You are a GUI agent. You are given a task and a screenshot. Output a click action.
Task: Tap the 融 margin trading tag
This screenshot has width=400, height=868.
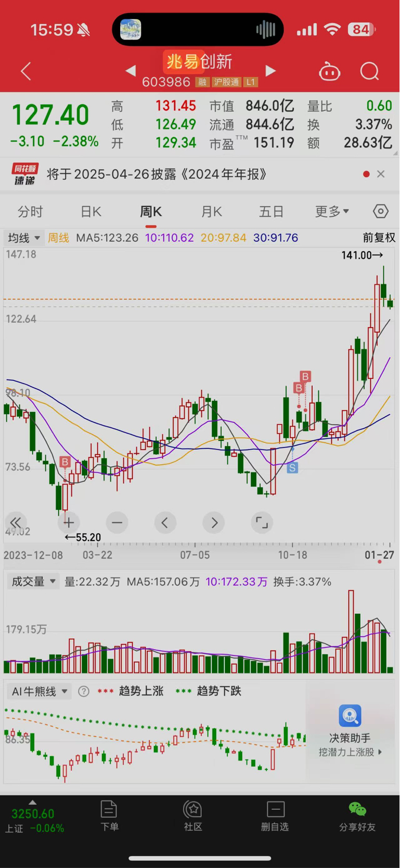[202, 82]
